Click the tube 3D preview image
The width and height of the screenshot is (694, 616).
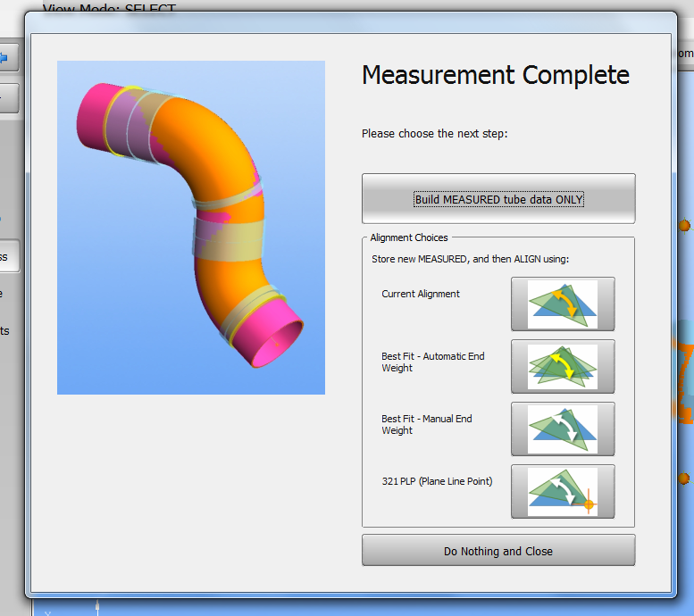190,228
